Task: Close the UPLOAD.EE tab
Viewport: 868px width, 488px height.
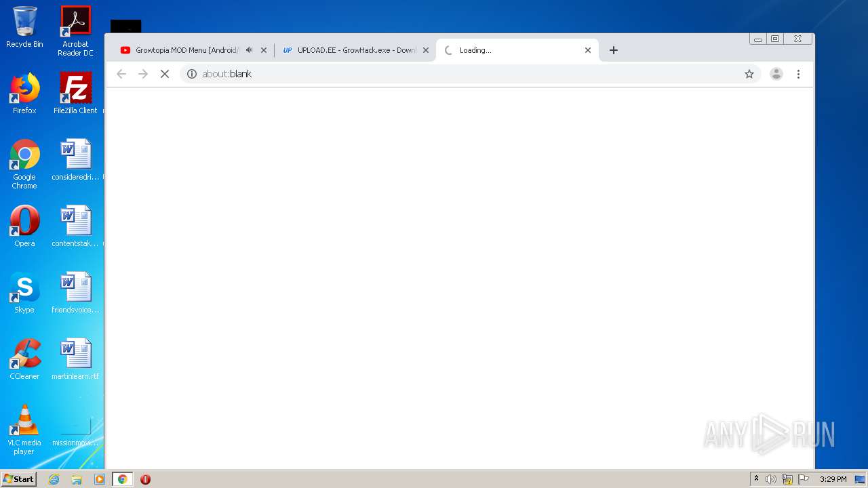Action: coord(426,50)
